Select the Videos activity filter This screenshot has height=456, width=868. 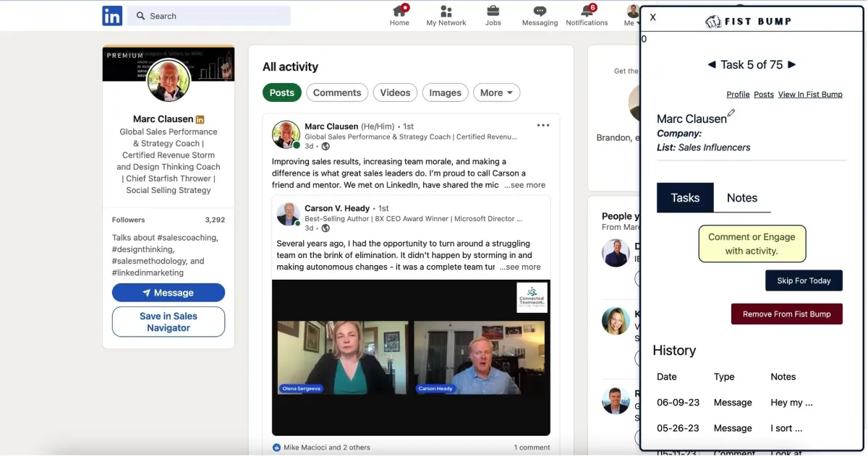pyautogui.click(x=395, y=93)
